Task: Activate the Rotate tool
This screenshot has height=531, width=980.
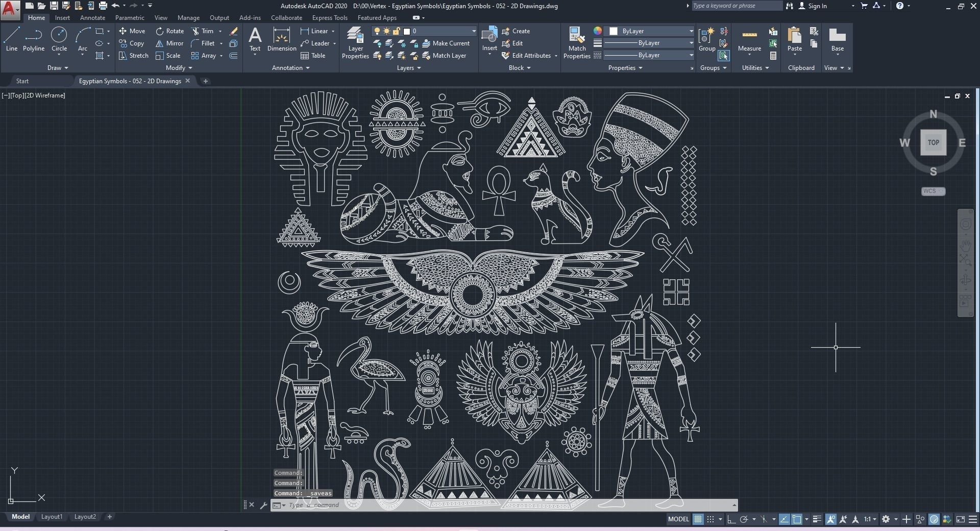Action: pos(170,31)
